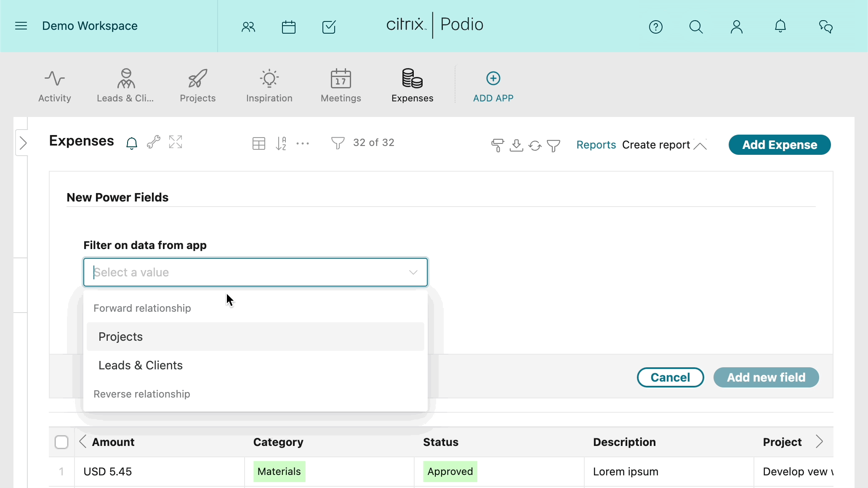Click the search magnifier icon
868x488 pixels.
696,27
